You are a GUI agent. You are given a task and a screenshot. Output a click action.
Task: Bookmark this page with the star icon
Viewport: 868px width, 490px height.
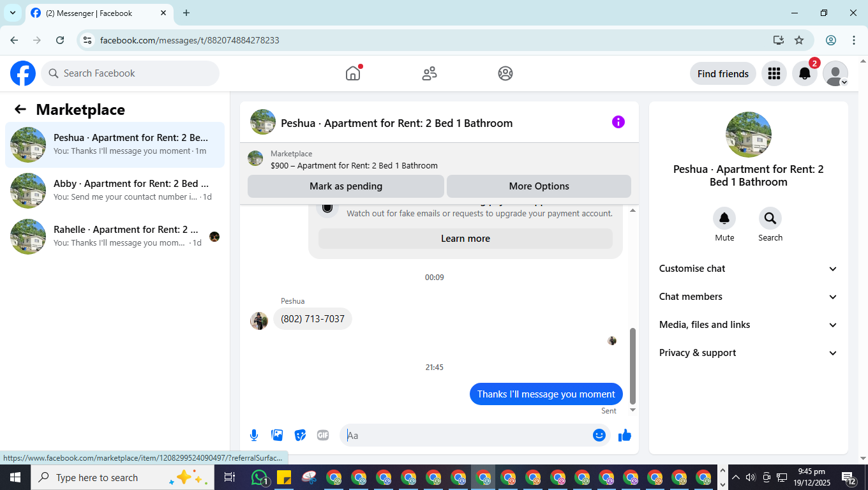point(799,40)
